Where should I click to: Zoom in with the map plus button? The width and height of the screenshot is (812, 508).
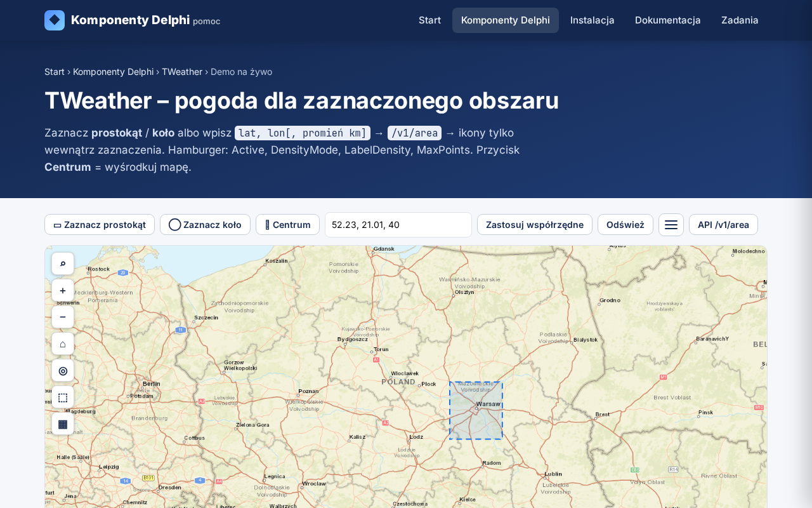(63, 290)
